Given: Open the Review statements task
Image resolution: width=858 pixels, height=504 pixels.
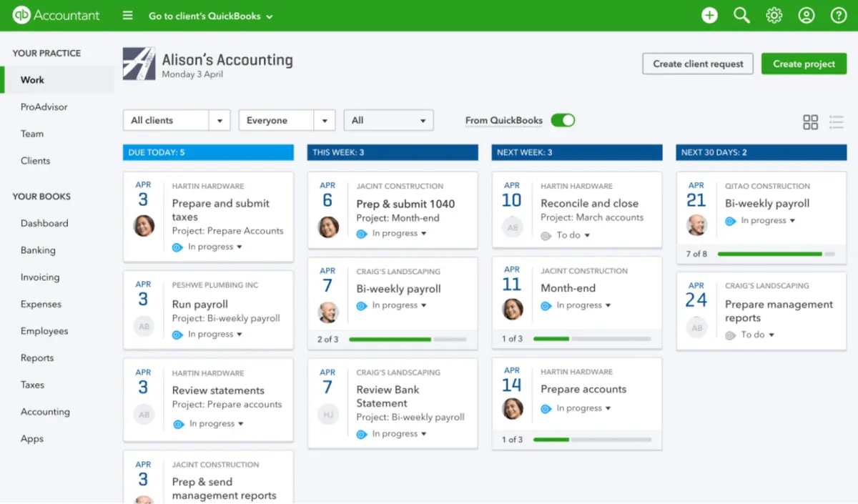Looking at the screenshot, I should tap(218, 390).
